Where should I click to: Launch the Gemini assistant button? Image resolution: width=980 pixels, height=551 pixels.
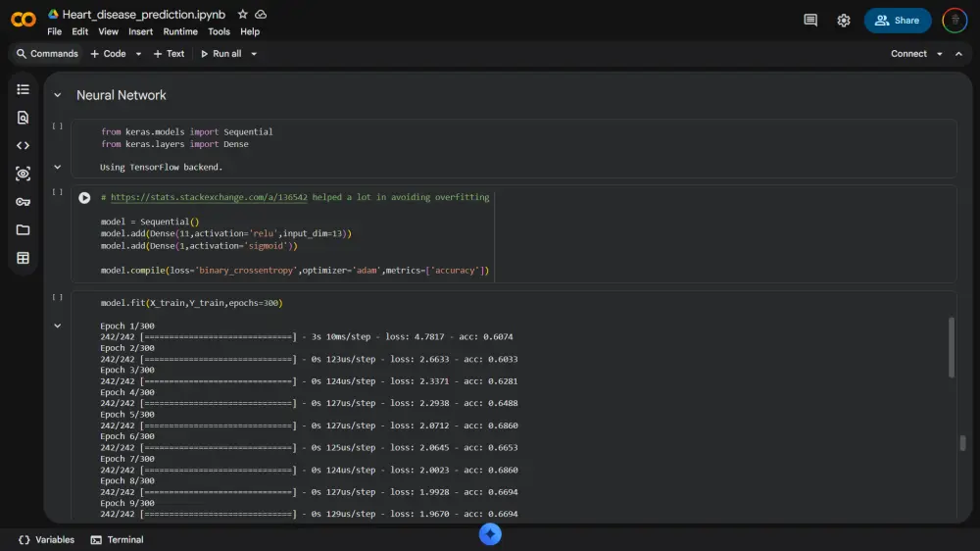click(x=490, y=534)
